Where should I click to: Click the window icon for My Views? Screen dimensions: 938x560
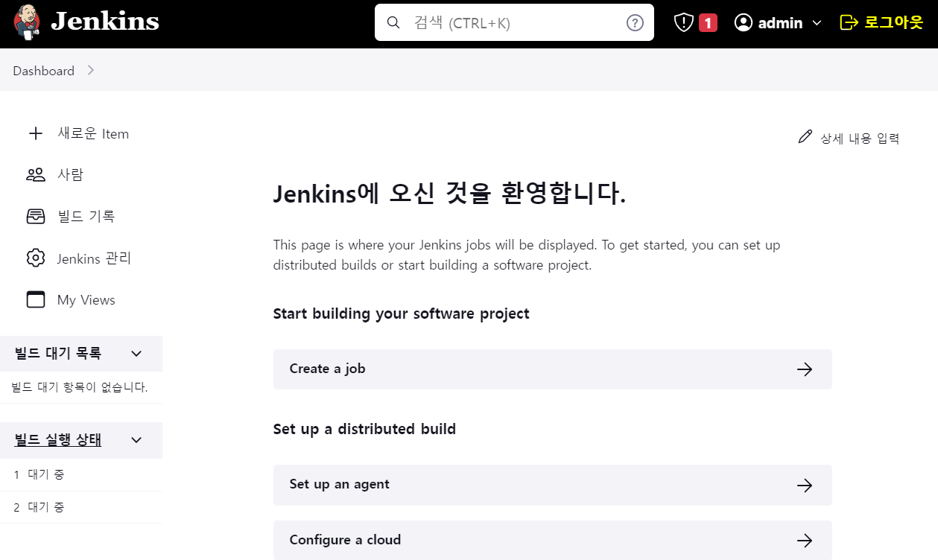[x=35, y=299]
